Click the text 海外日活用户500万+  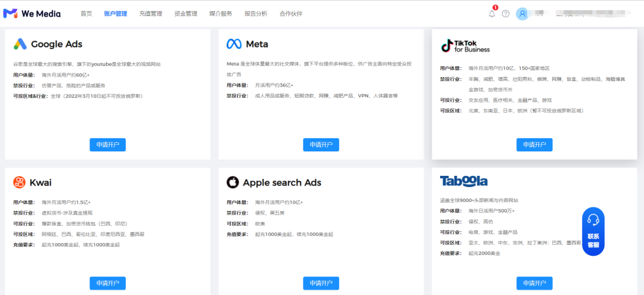491,211
